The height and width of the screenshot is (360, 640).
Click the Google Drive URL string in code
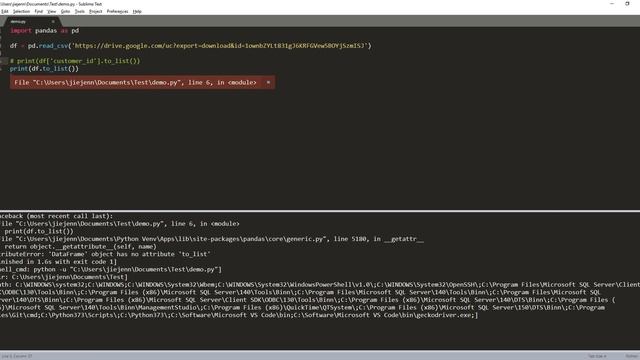[220, 46]
